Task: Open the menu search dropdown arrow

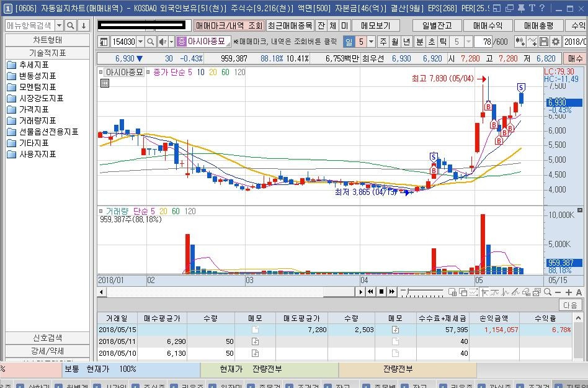Action: (60, 25)
